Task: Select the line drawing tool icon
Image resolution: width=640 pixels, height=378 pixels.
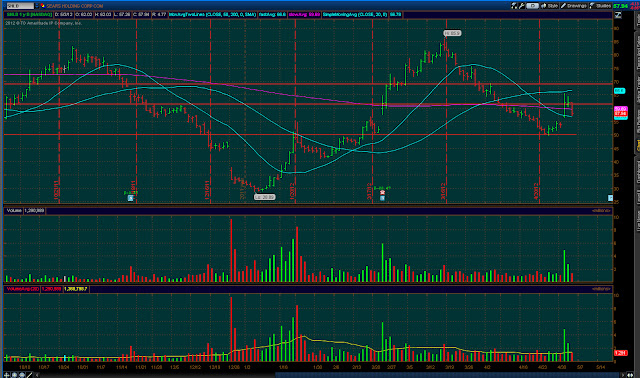Action: click(29, 375)
